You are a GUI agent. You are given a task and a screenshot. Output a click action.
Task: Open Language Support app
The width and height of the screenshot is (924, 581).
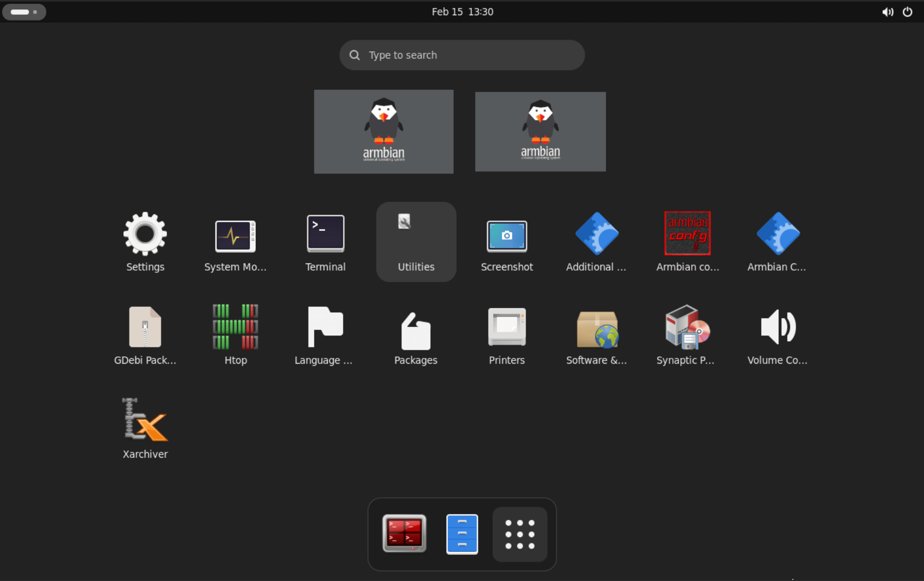(325, 335)
